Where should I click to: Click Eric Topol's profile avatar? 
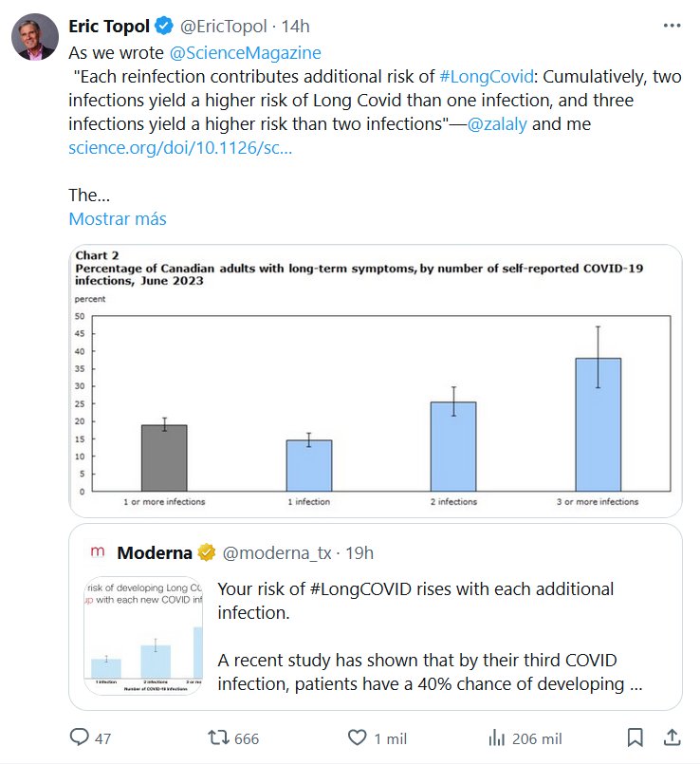(x=34, y=39)
